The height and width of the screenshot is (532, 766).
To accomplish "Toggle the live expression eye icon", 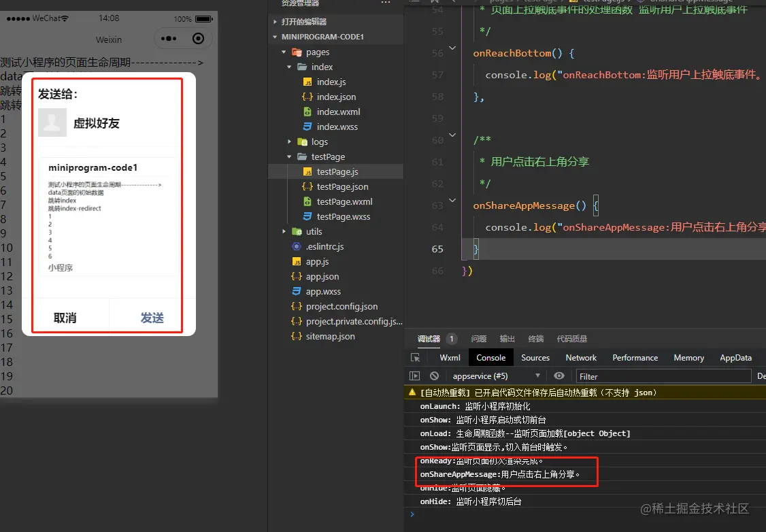I will (559, 376).
